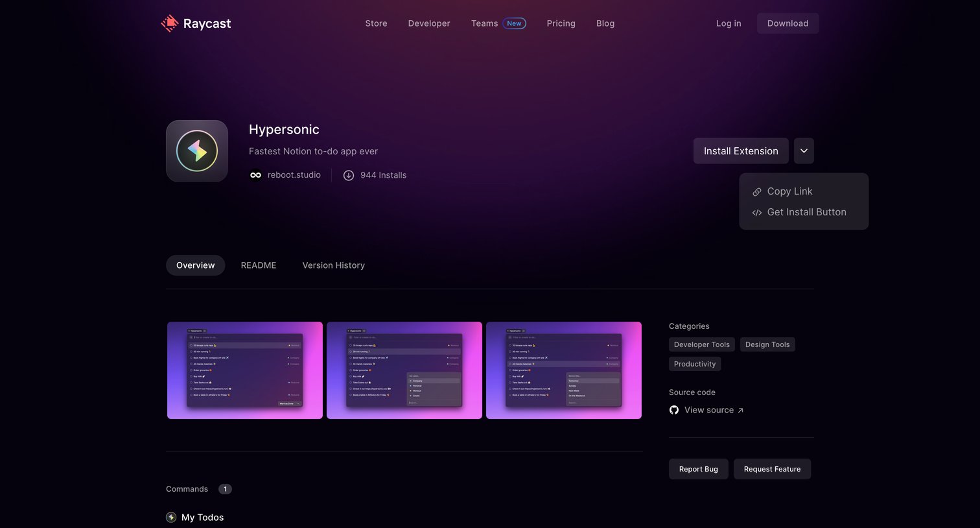Click the Report Bug button
Viewport: 980px width, 528px height.
coord(698,469)
